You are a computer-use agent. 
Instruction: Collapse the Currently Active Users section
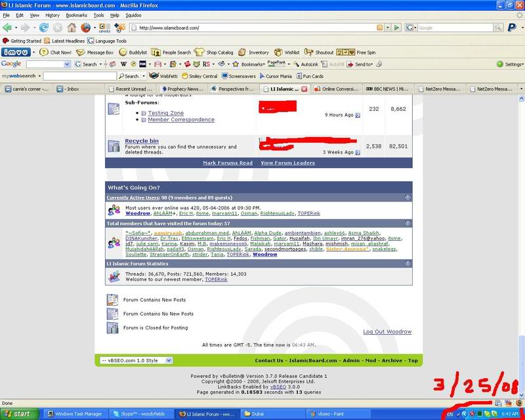point(408,198)
